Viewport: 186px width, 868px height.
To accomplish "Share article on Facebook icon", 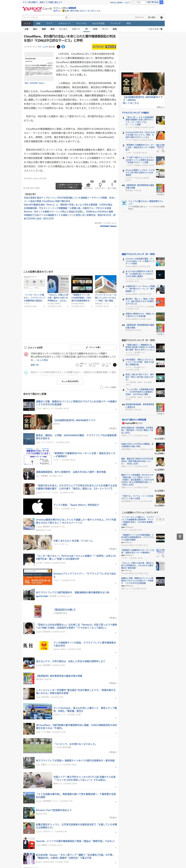I will (x=63, y=47).
